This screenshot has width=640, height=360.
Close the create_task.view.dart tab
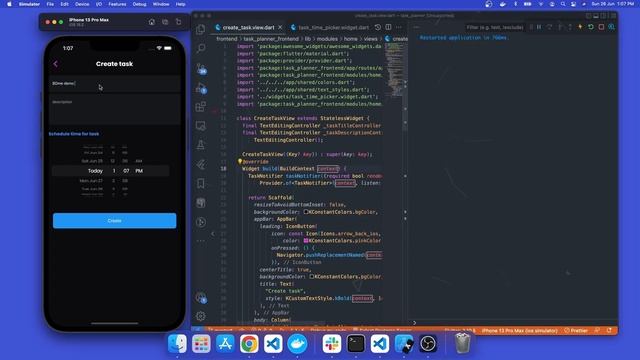(280, 27)
